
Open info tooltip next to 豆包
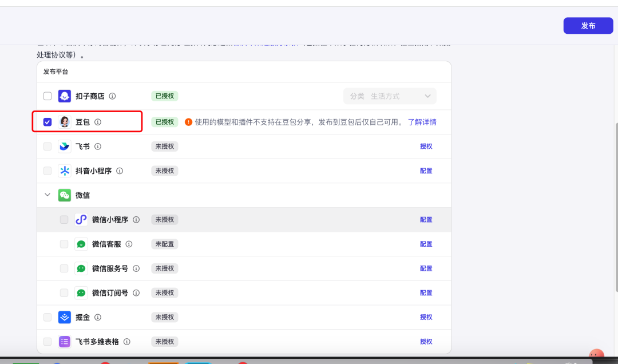coord(98,122)
